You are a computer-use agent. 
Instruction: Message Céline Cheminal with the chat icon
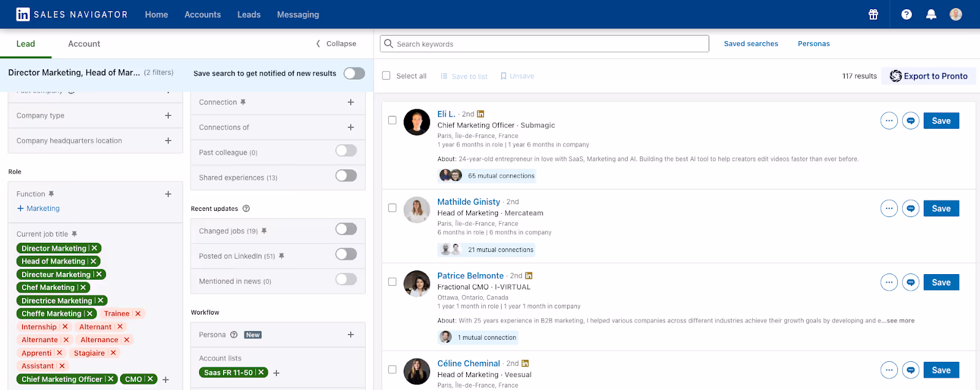pos(911,370)
